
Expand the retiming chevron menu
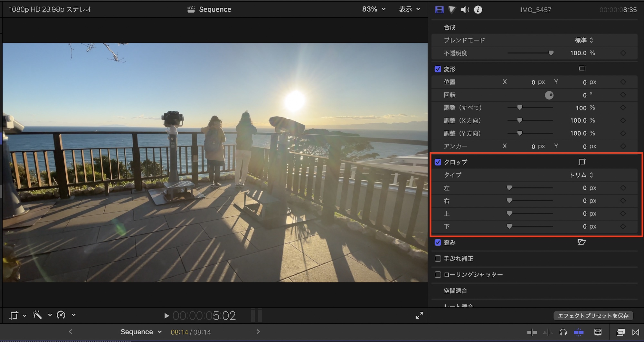pos(73,315)
